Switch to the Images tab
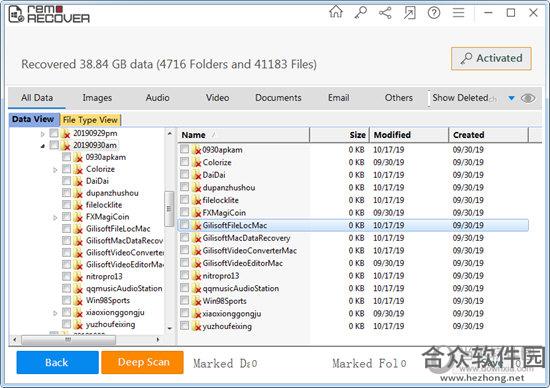Viewport: 550px width, 388px height. tap(97, 98)
